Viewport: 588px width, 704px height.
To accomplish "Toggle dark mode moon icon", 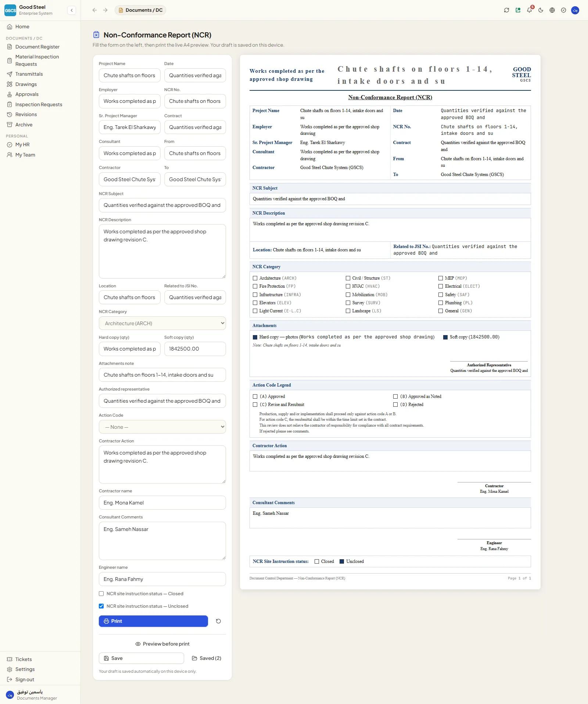I will [x=541, y=10].
